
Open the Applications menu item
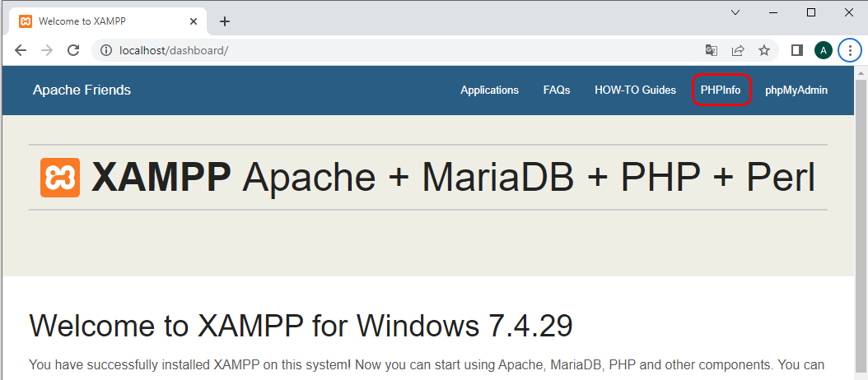489,90
